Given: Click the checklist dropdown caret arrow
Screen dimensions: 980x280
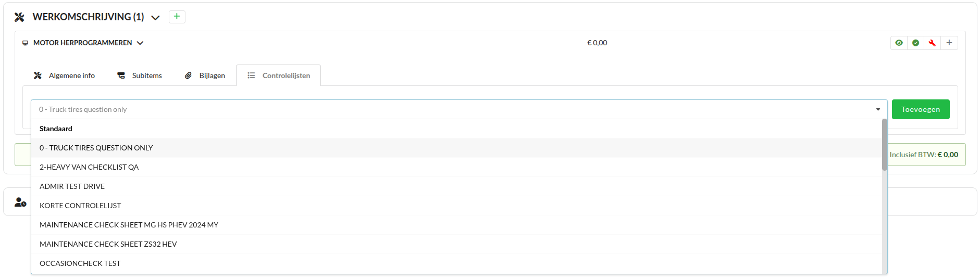Looking at the screenshot, I should click(878, 109).
